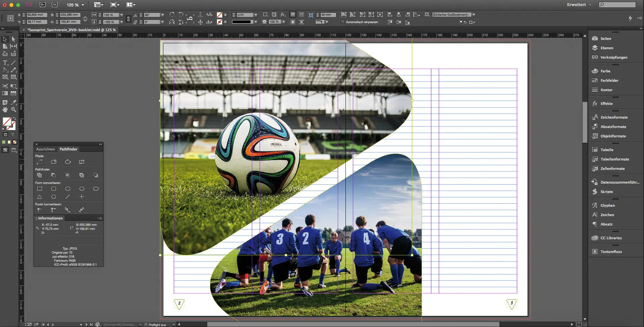Open Adobe Bridge via Br icon
The image size is (644, 327).
coord(43,5)
